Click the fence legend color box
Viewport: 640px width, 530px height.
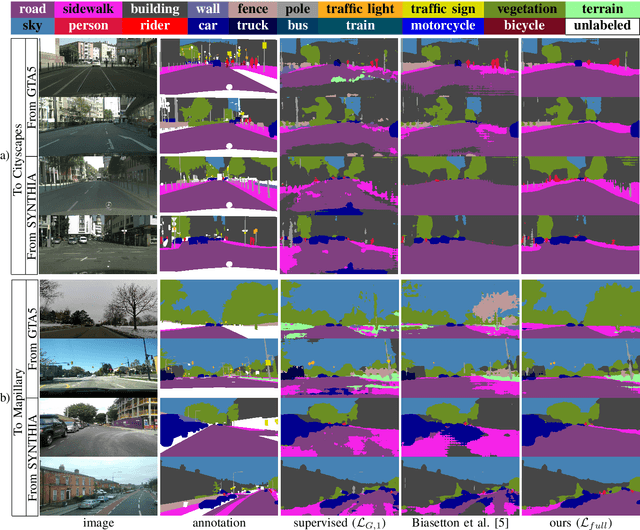click(x=253, y=9)
